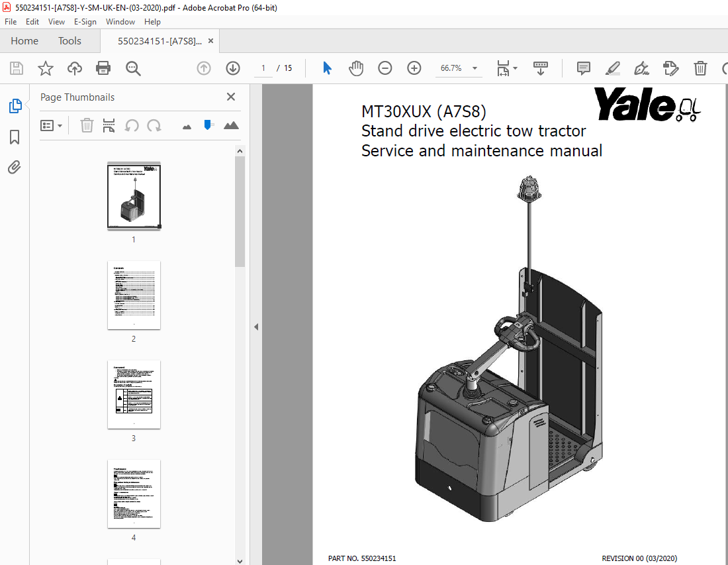Viewport: 728px width, 565px height.
Task: Rotate page counterclockwise in thumbnails panel
Action: pyautogui.click(x=132, y=125)
